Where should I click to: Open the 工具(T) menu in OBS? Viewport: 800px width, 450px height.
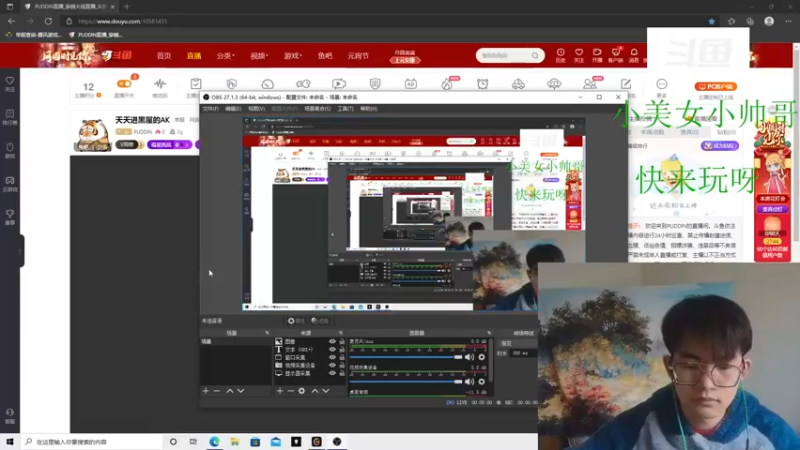[345, 109]
